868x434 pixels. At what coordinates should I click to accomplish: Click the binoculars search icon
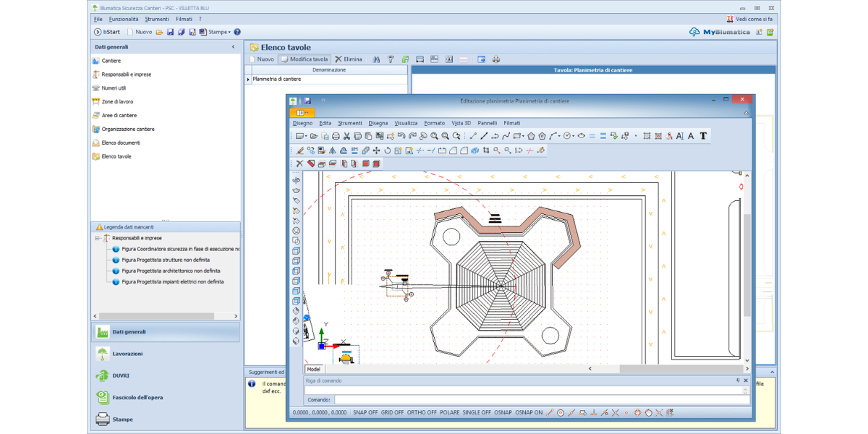[376, 59]
